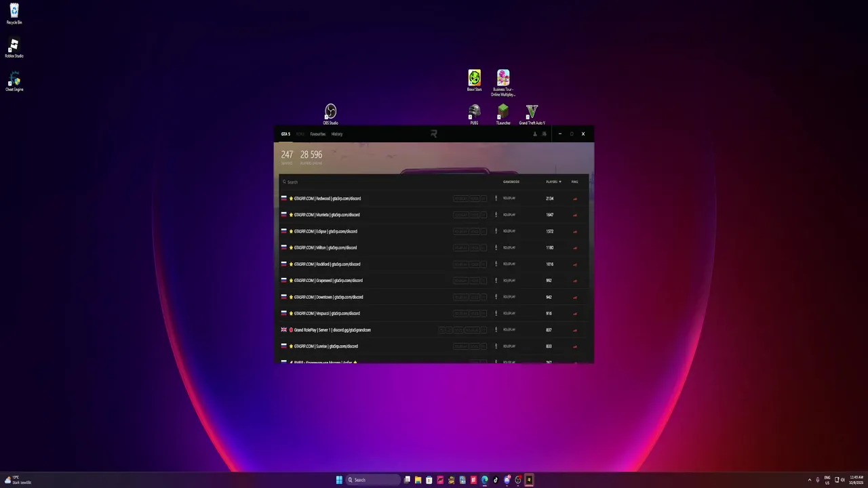Click favourite star on Rockford server row
The height and width of the screenshot is (488, 868).
(291, 264)
